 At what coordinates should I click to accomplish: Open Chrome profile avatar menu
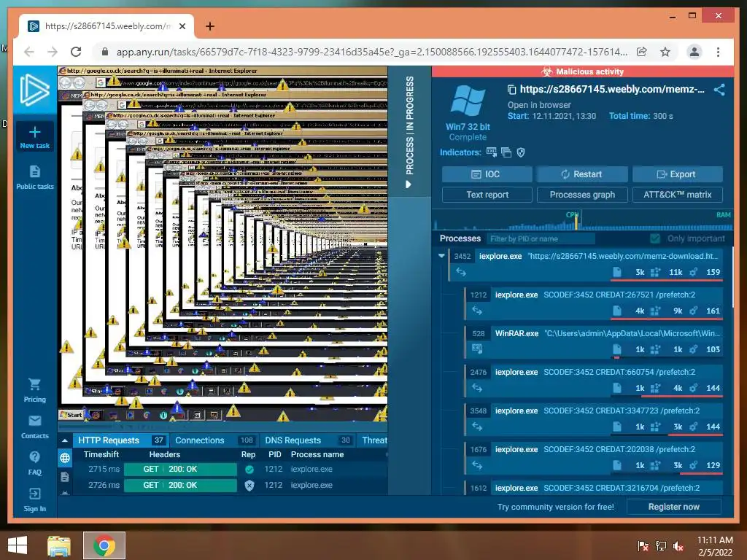(x=694, y=52)
